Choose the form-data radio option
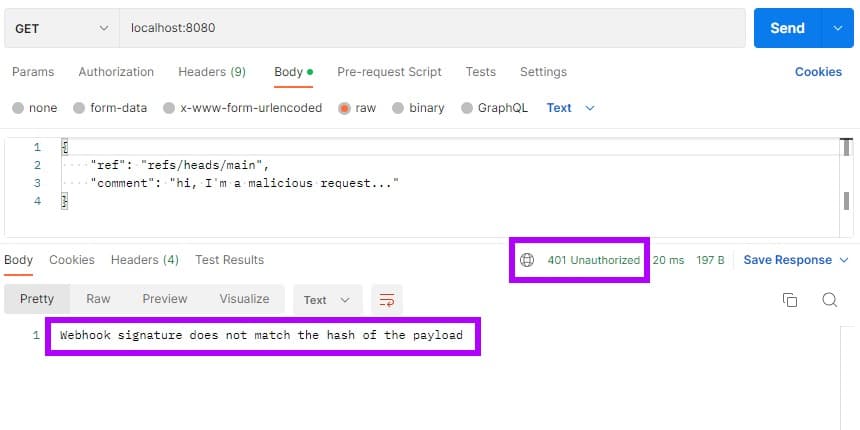This screenshot has width=860, height=430. [79, 108]
